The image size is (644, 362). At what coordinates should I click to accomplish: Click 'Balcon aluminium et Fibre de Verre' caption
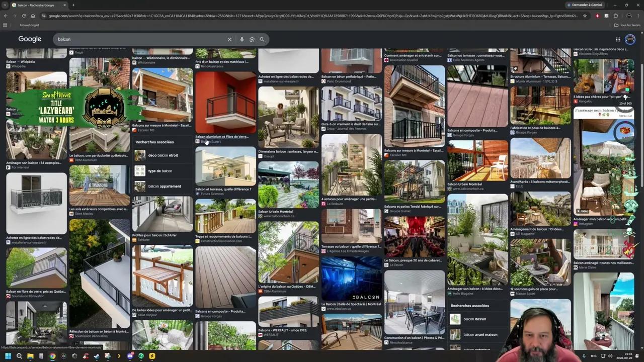click(x=222, y=137)
